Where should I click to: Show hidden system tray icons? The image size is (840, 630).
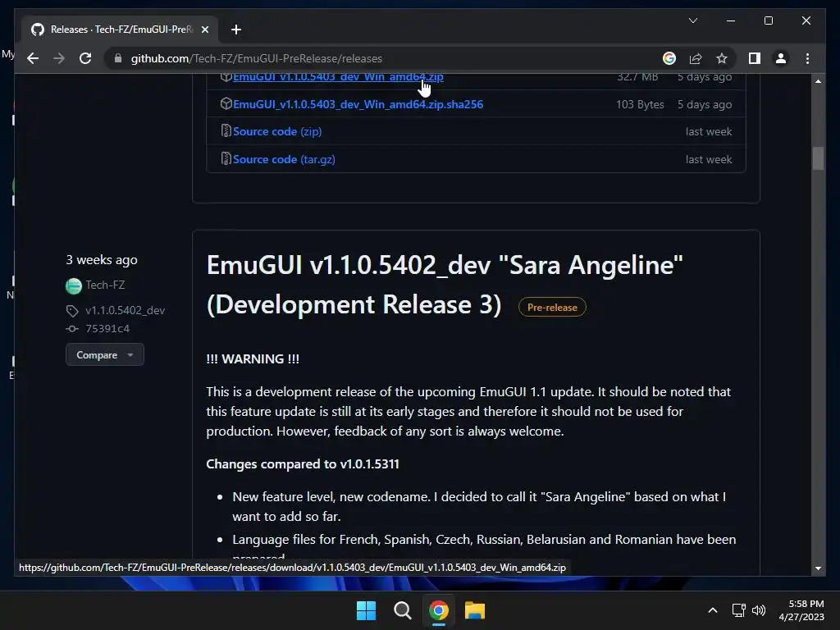713,610
